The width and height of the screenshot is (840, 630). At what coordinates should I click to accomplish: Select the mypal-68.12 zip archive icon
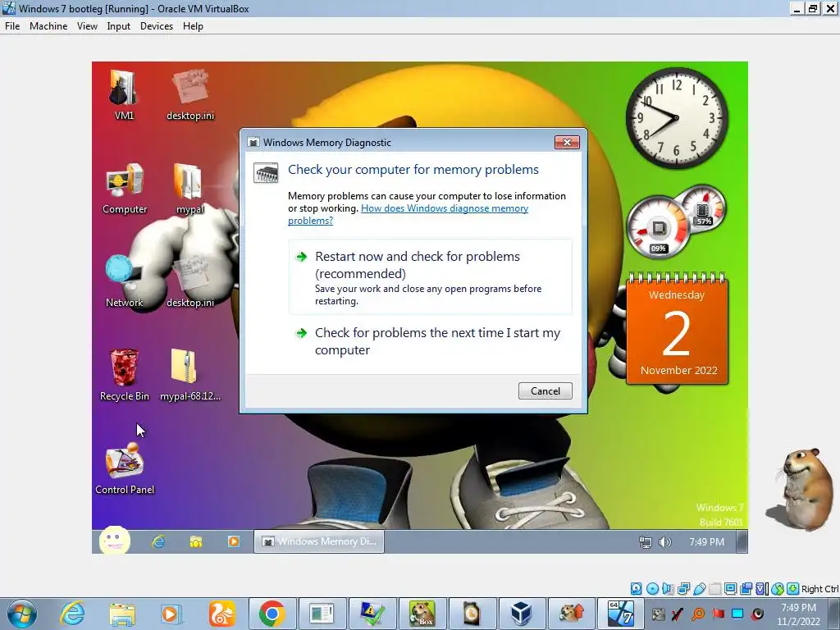coord(189,374)
